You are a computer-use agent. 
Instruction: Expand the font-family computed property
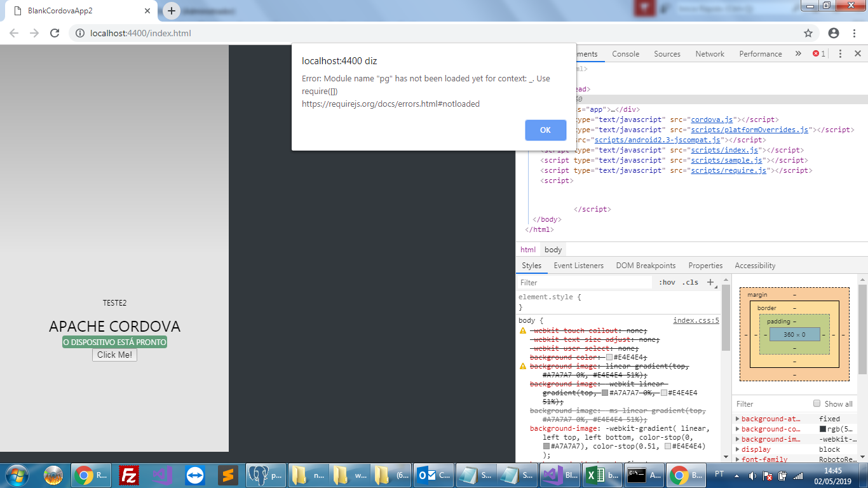pyautogui.click(x=737, y=460)
